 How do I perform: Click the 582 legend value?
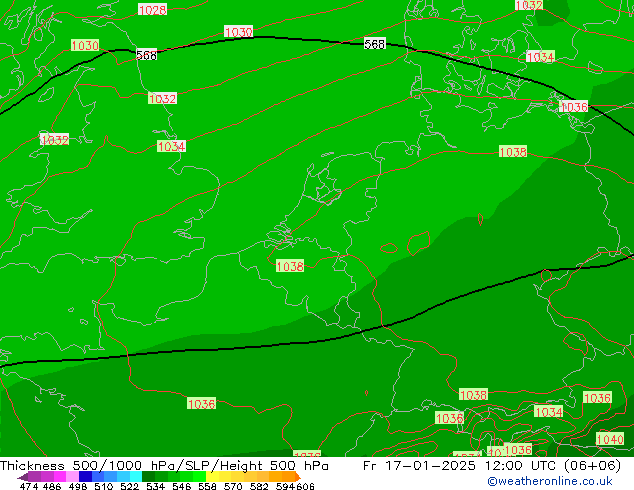[x=259, y=486]
